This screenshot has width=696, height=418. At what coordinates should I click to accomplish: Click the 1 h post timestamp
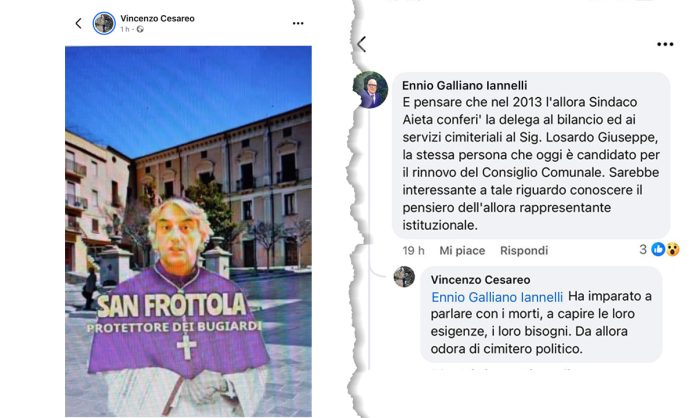pos(124,29)
